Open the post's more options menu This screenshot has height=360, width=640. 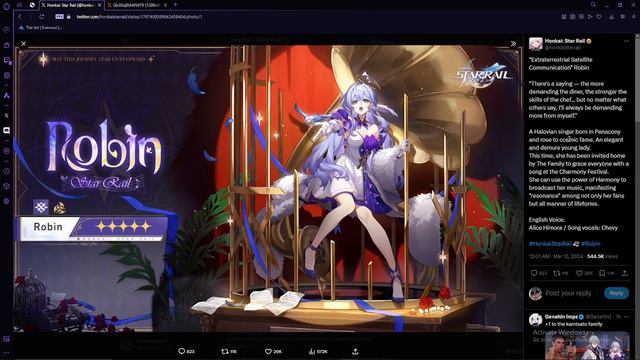pyautogui.click(x=627, y=41)
